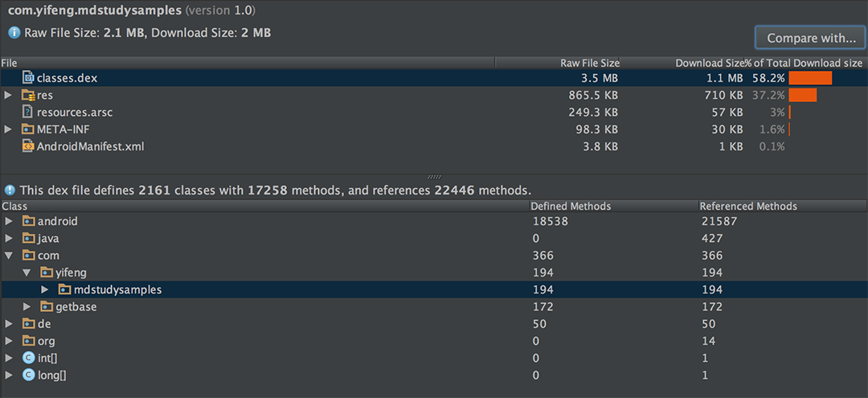This screenshot has height=398, width=868.
Task: Expand the android package node
Action: (8, 221)
